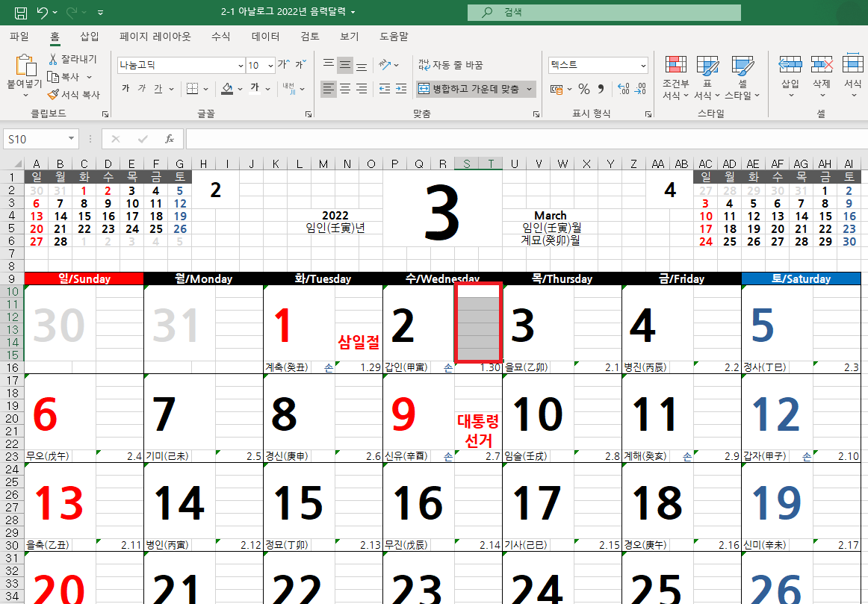
Task: Click 서식 복사 format painter
Action: 74,95
